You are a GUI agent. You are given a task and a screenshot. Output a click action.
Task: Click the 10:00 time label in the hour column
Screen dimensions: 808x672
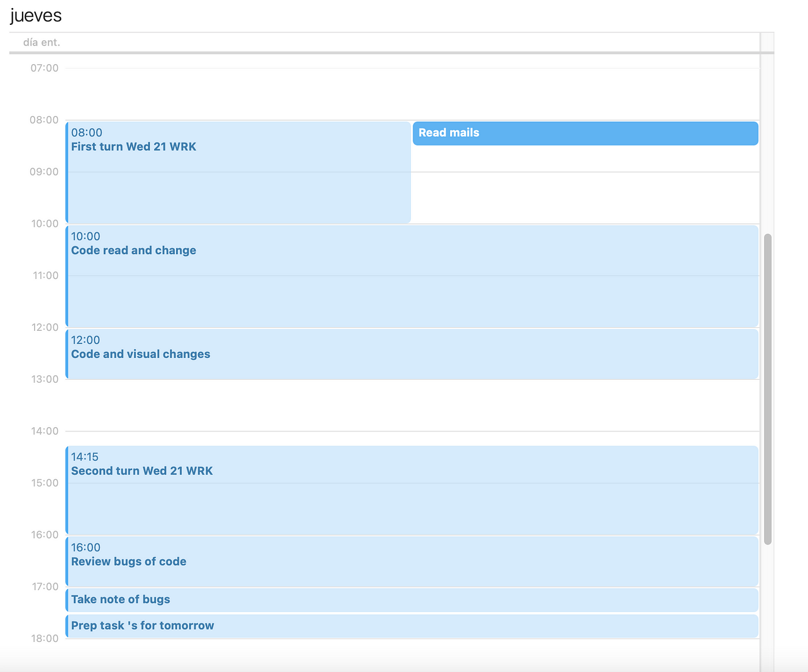[44, 224]
